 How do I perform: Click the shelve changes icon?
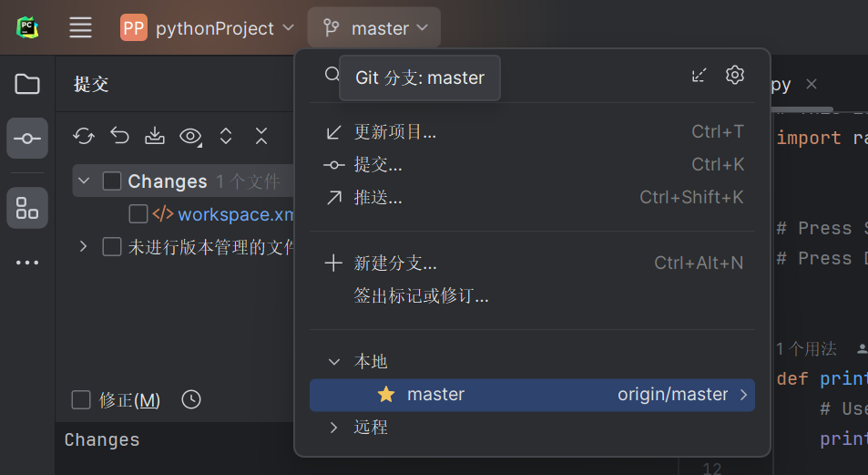point(155,136)
